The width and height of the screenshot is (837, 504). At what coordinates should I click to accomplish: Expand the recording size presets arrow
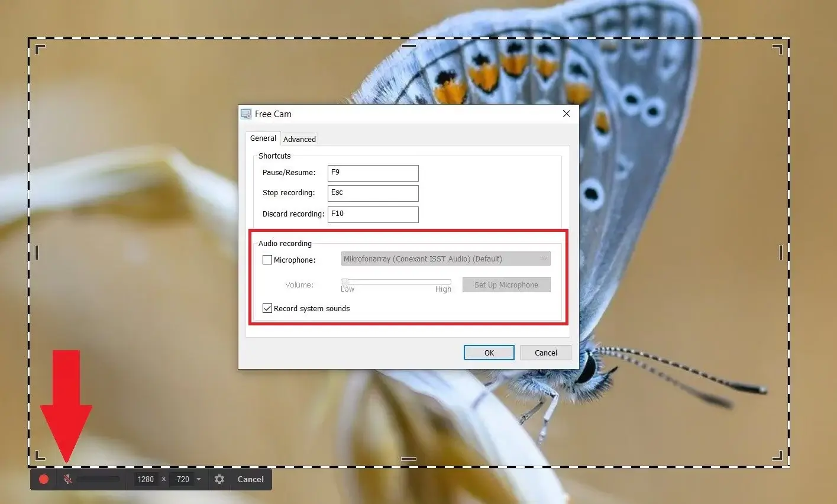199,479
